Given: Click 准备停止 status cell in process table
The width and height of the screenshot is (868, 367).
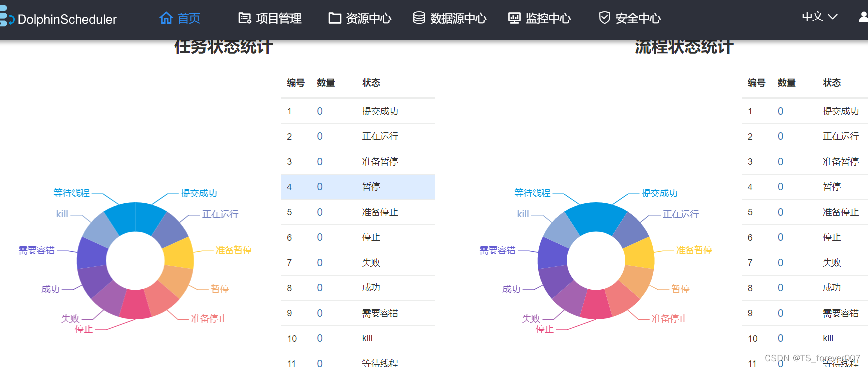Looking at the screenshot, I should (841, 212).
